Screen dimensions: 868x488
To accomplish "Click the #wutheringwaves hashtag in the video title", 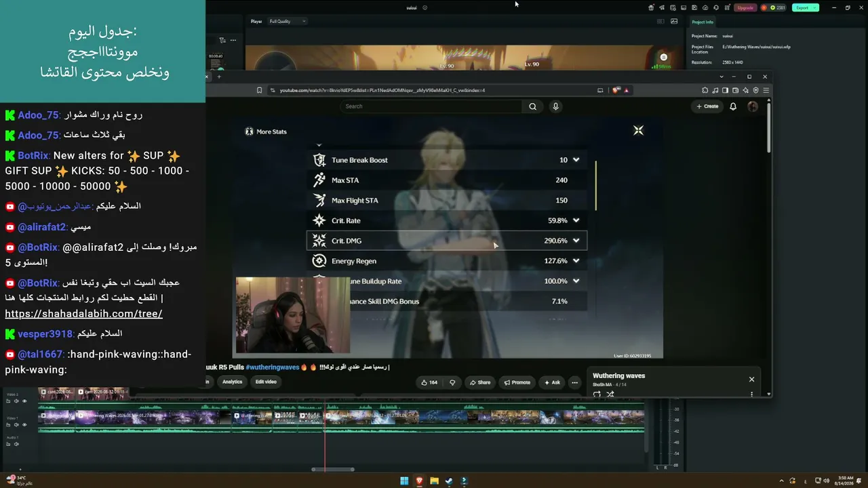I will click(273, 367).
